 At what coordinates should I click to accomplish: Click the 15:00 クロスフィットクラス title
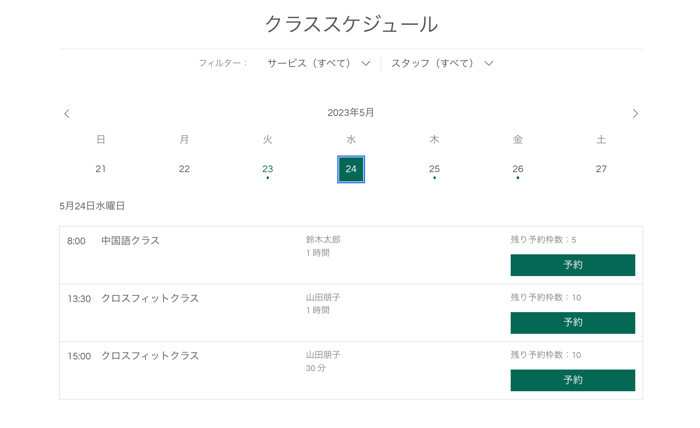point(150,356)
